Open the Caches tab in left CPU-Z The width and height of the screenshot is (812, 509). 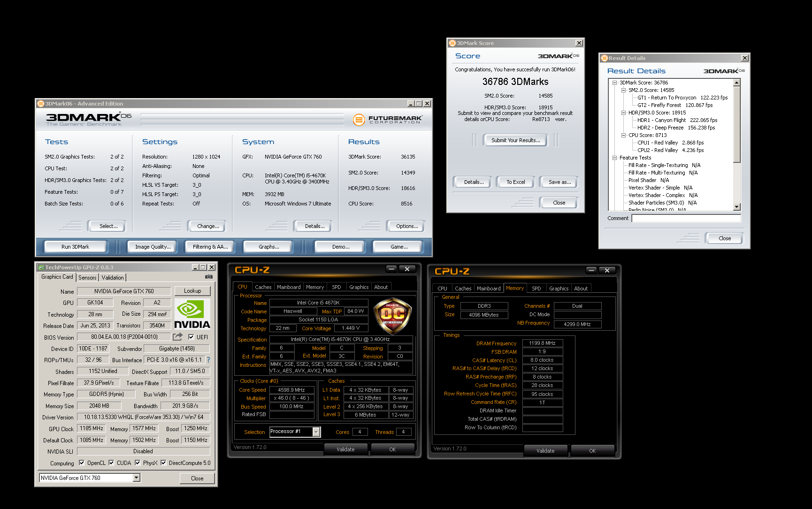click(x=263, y=287)
